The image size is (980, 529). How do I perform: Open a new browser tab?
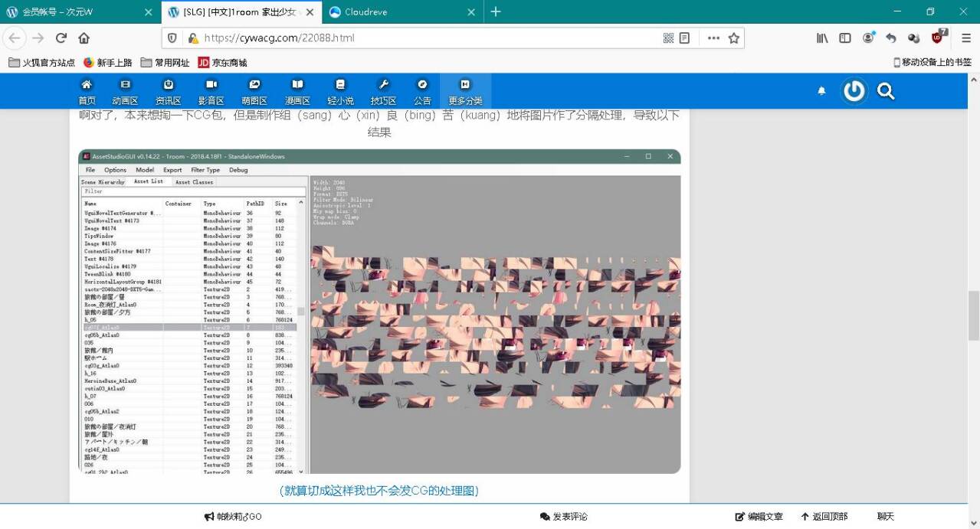(496, 11)
